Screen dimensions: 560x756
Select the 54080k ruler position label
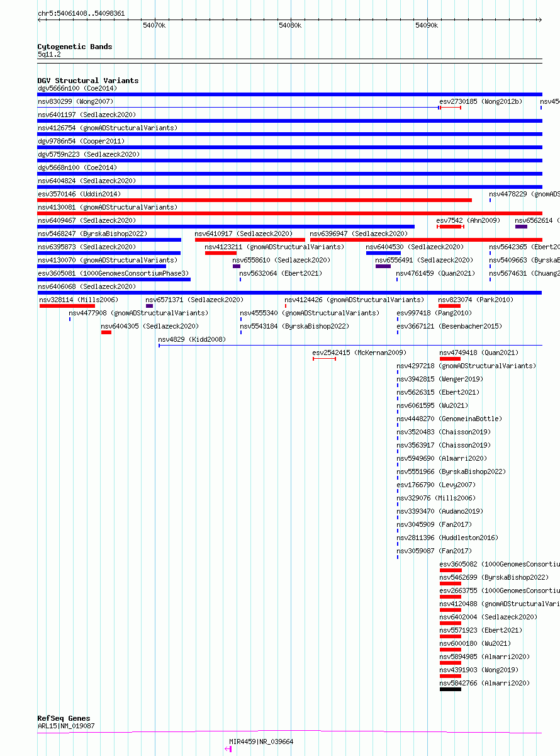290,25
